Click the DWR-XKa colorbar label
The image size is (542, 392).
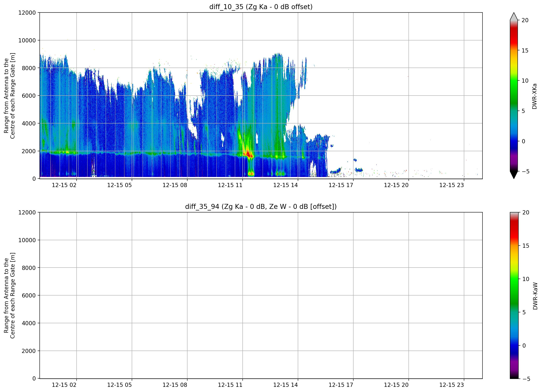click(x=534, y=96)
